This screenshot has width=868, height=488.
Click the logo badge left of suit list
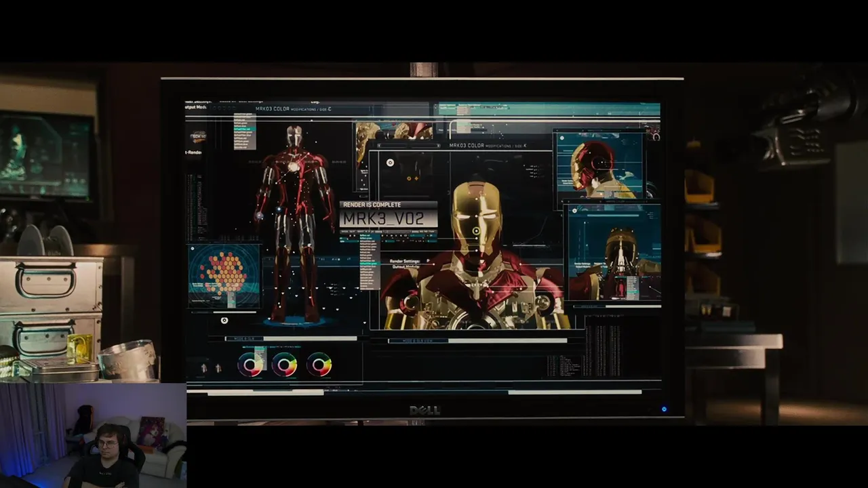[198, 136]
